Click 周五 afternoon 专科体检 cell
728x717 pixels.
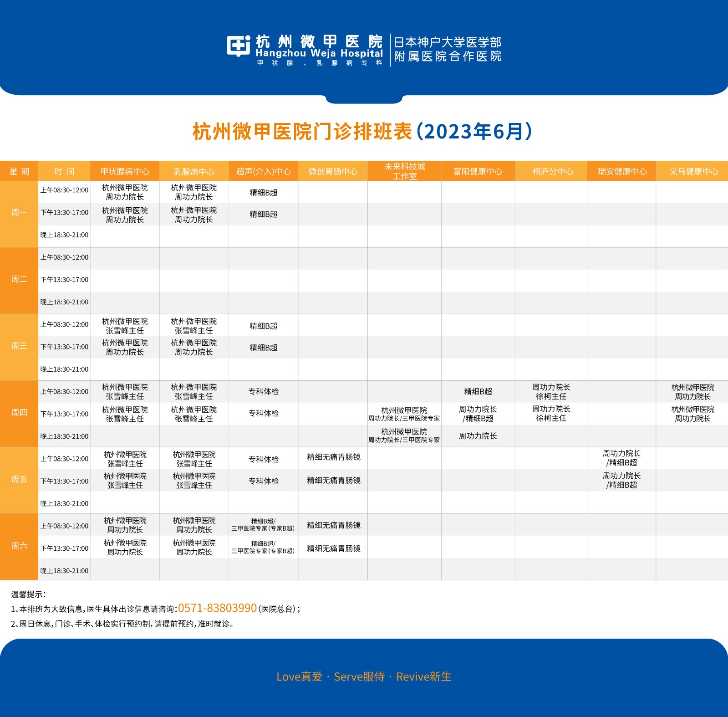pos(263,481)
